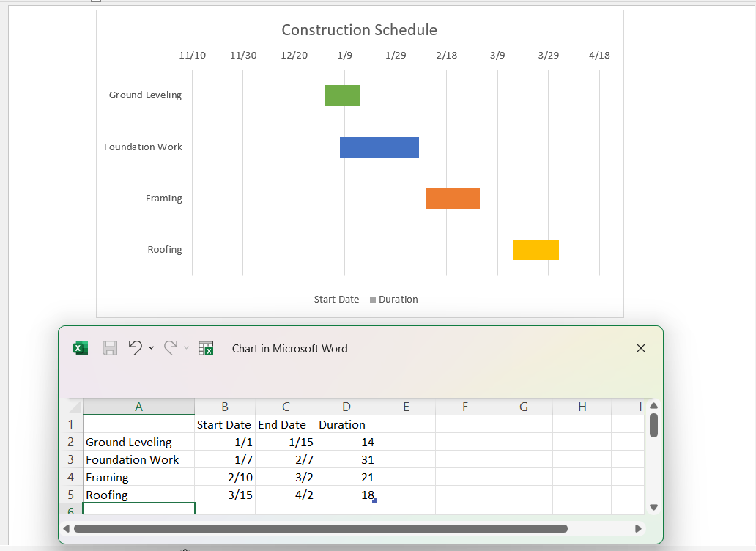The width and height of the screenshot is (756, 551).
Task: Click cell containing start date 3/15
Action: [225, 495]
